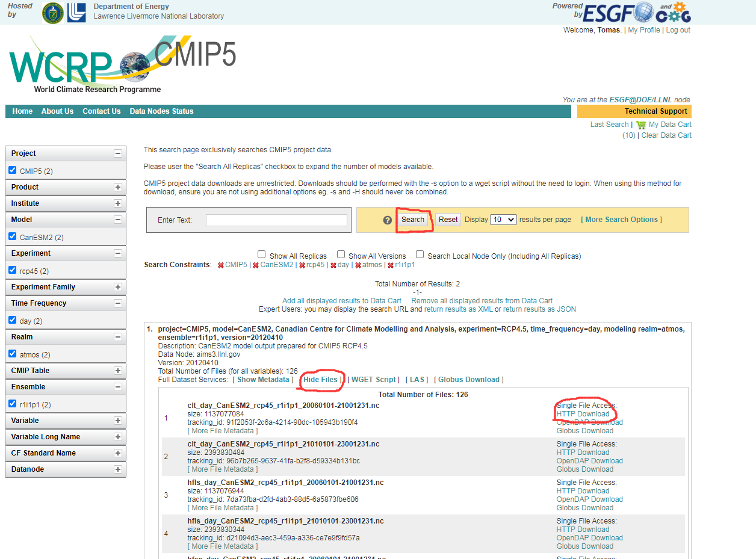Remove the day search constraint via its X icon
This screenshot has height=559, width=756.
pos(332,265)
